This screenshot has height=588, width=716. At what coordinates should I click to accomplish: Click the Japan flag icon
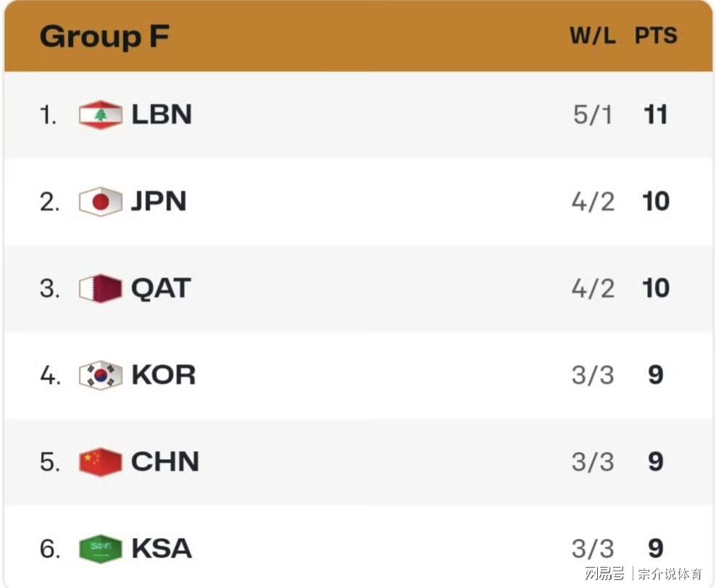[101, 201]
